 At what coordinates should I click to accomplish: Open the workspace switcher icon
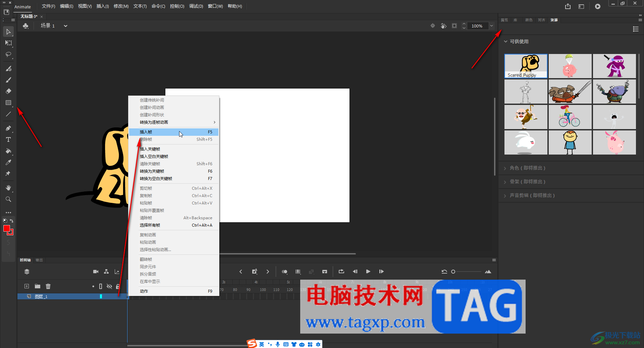click(x=581, y=6)
